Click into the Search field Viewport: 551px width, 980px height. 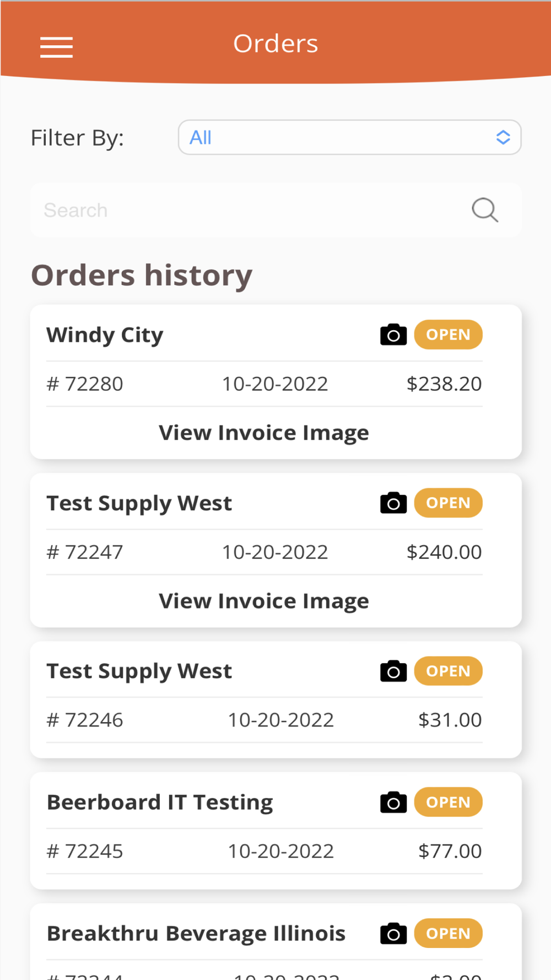(x=248, y=210)
